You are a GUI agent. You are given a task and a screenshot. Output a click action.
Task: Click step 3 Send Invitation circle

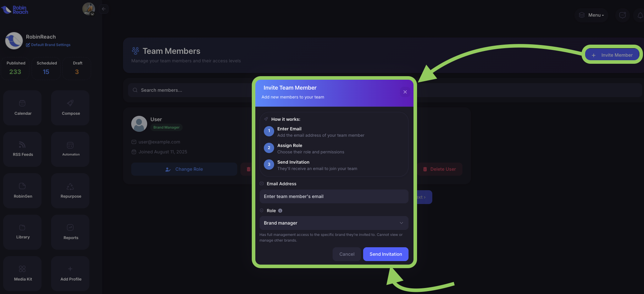coord(269,164)
